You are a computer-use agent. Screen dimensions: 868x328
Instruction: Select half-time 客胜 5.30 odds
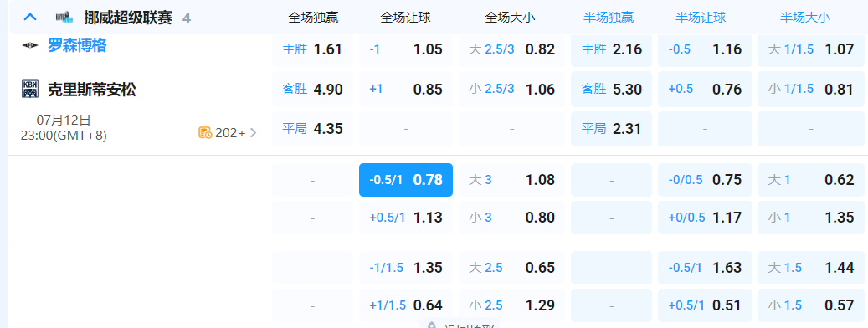(612, 89)
